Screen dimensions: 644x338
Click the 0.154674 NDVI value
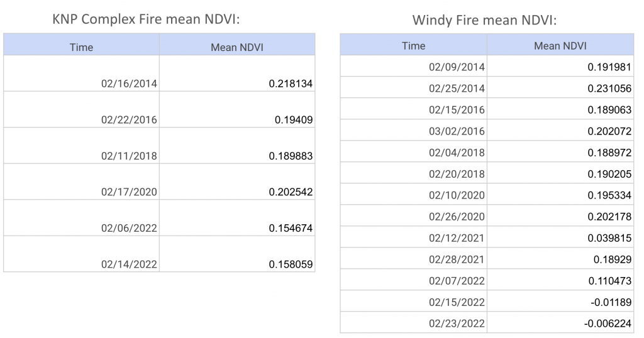pyautogui.click(x=291, y=229)
